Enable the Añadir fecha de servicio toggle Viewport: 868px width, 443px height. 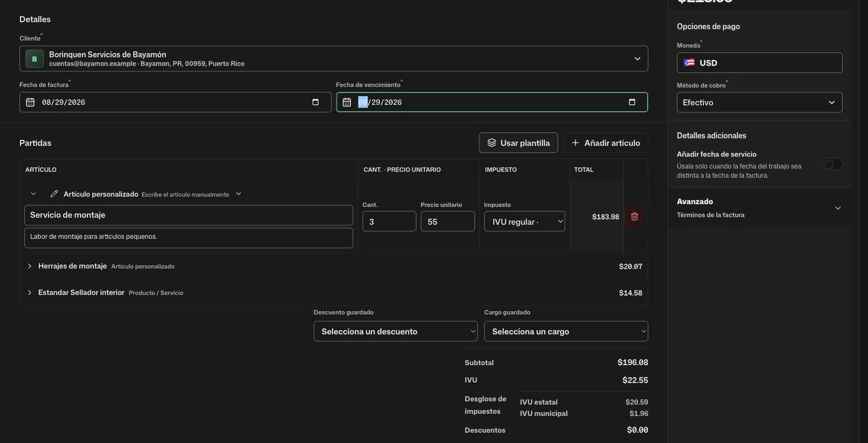pyautogui.click(x=832, y=164)
